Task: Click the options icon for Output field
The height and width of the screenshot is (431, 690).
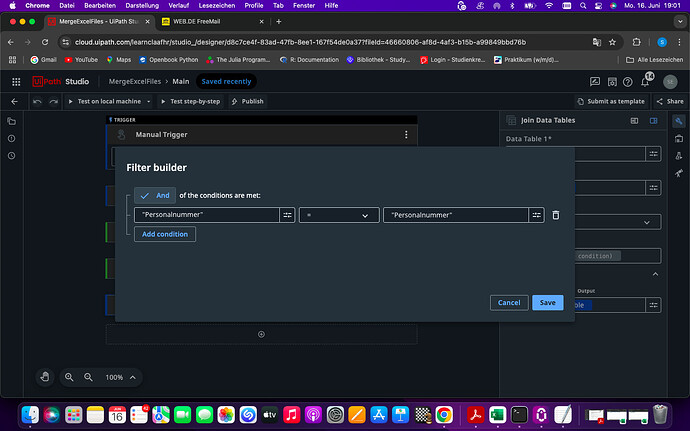Action: point(653,305)
